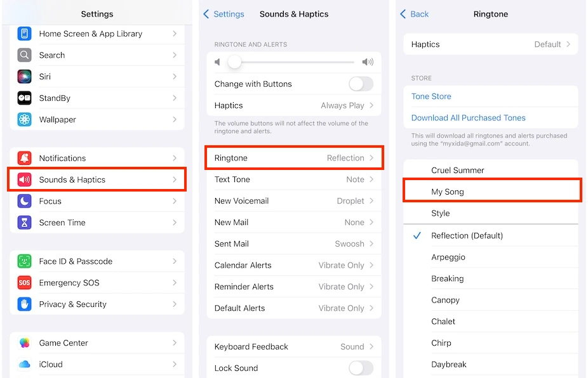Open Haptics options for Ringtone
Viewport: 588px width, 378px height.
492,44
